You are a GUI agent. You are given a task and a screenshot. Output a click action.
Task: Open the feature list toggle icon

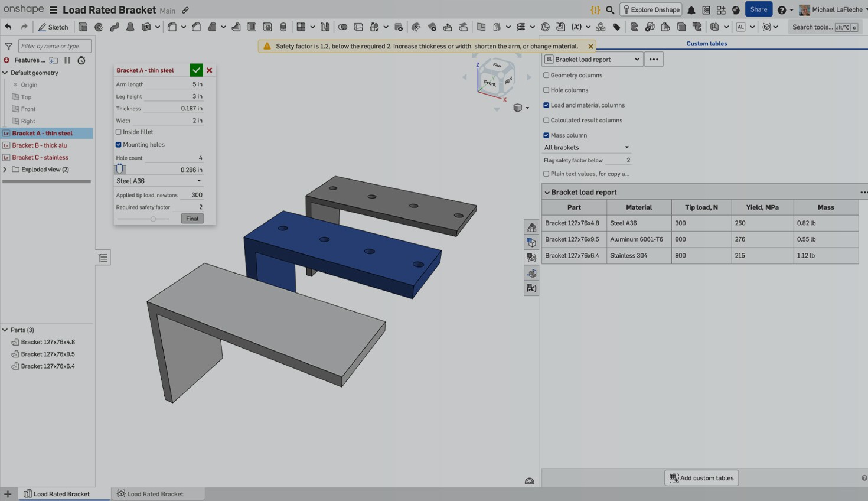point(103,258)
